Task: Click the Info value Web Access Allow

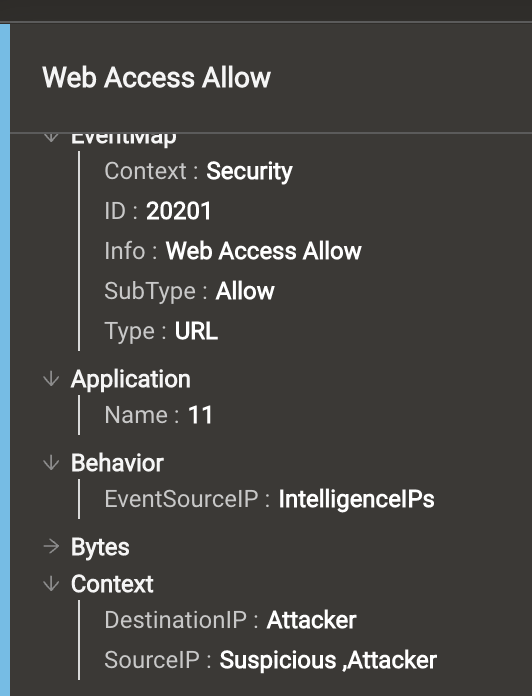Action: coord(264,251)
